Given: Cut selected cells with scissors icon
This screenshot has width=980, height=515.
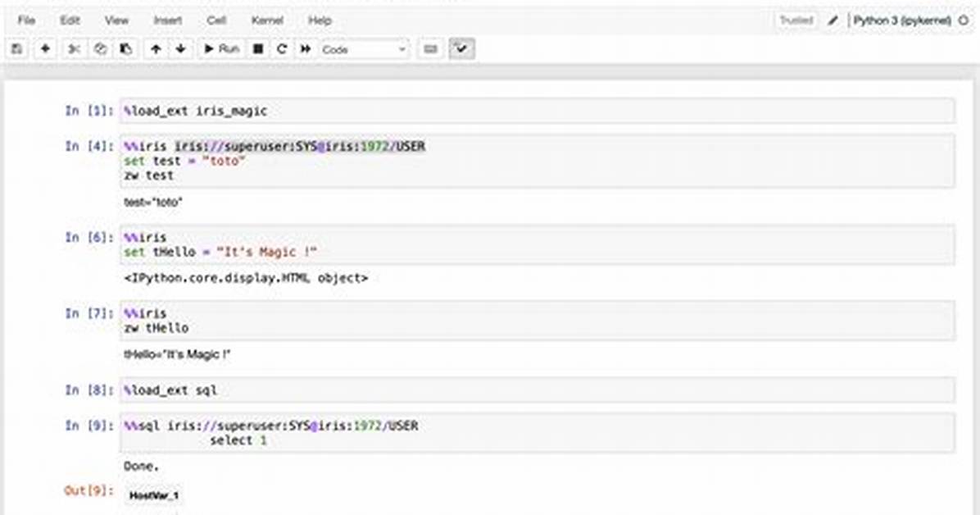Looking at the screenshot, I should coord(74,49).
